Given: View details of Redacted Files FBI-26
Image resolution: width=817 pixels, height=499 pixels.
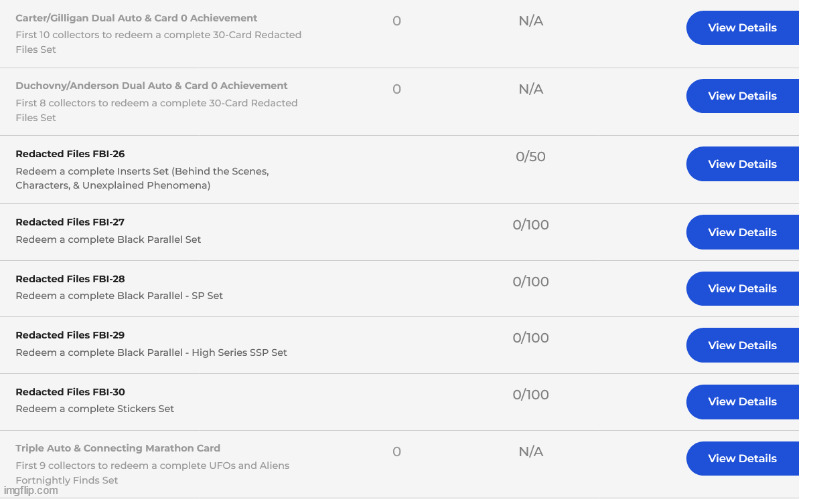Looking at the screenshot, I should coord(741,164).
